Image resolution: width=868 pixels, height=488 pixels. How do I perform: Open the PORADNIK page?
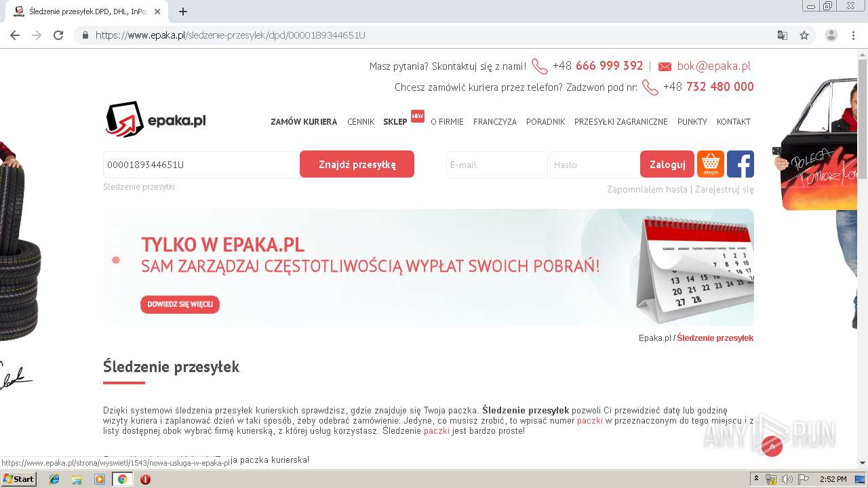545,122
